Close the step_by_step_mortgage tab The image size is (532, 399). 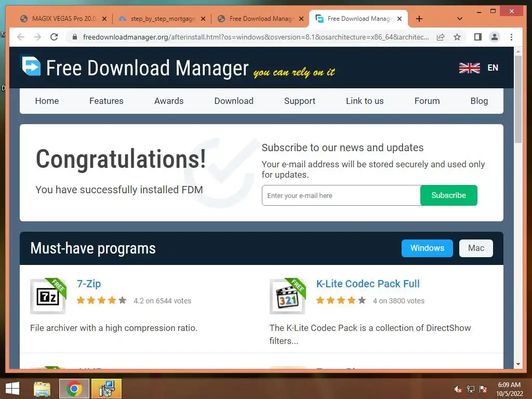click(x=203, y=19)
